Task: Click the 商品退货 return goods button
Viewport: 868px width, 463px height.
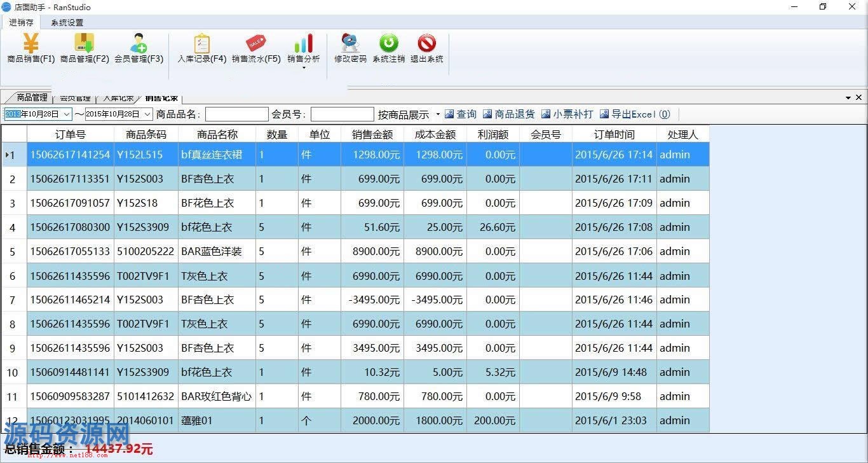Action: [x=509, y=114]
